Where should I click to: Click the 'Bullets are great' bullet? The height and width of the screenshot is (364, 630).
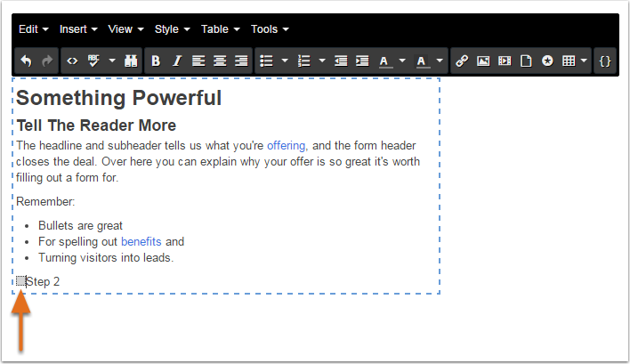[80, 226]
